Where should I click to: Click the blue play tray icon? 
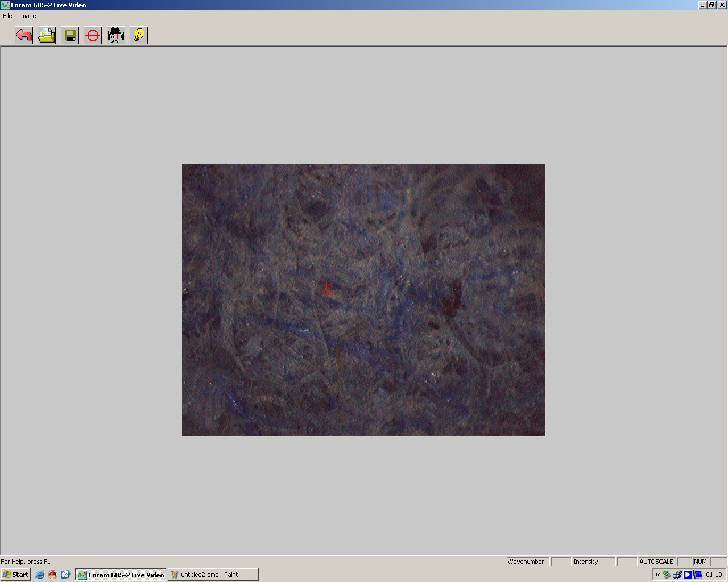(688, 575)
